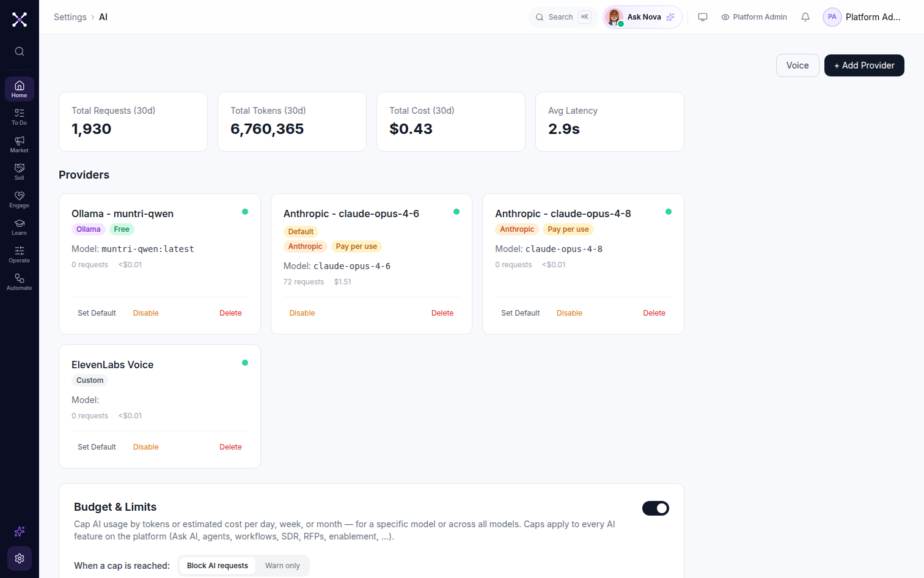Click Total Tokens (30d) stat card
This screenshot has height=578, width=924.
tap(292, 122)
